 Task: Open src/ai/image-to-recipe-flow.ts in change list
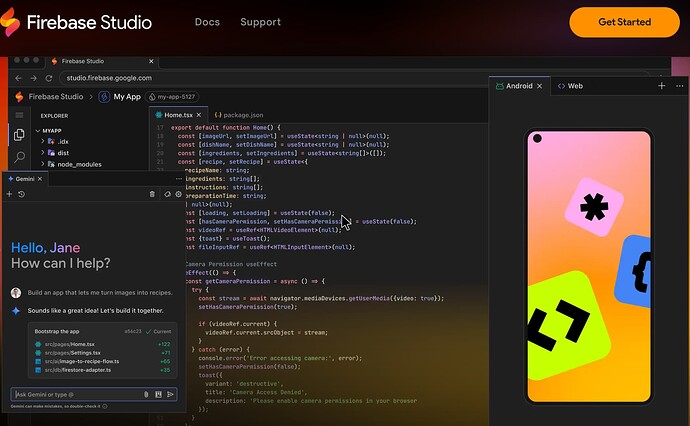[82, 361]
